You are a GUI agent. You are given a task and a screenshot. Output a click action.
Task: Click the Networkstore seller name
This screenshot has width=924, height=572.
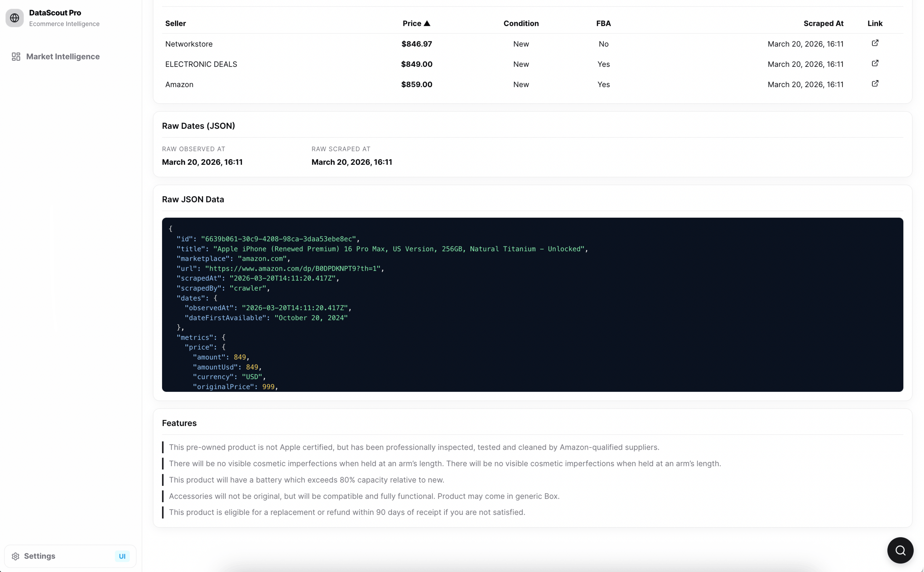189,44
